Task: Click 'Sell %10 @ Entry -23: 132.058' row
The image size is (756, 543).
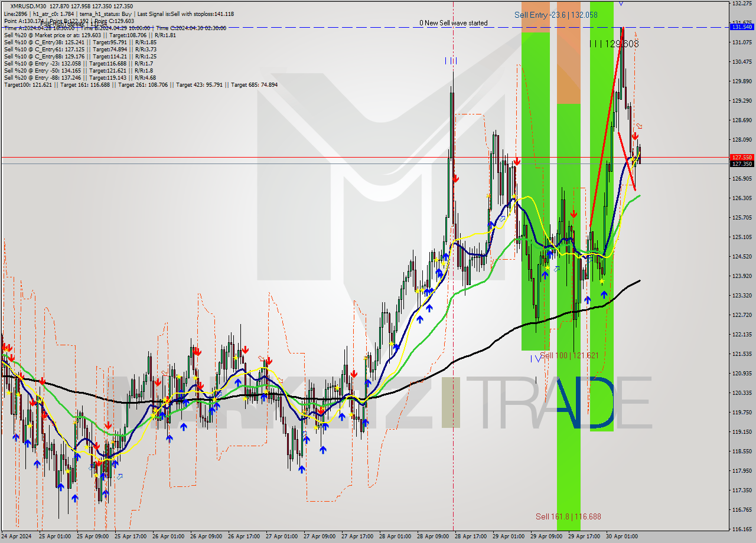Action: click(79, 63)
